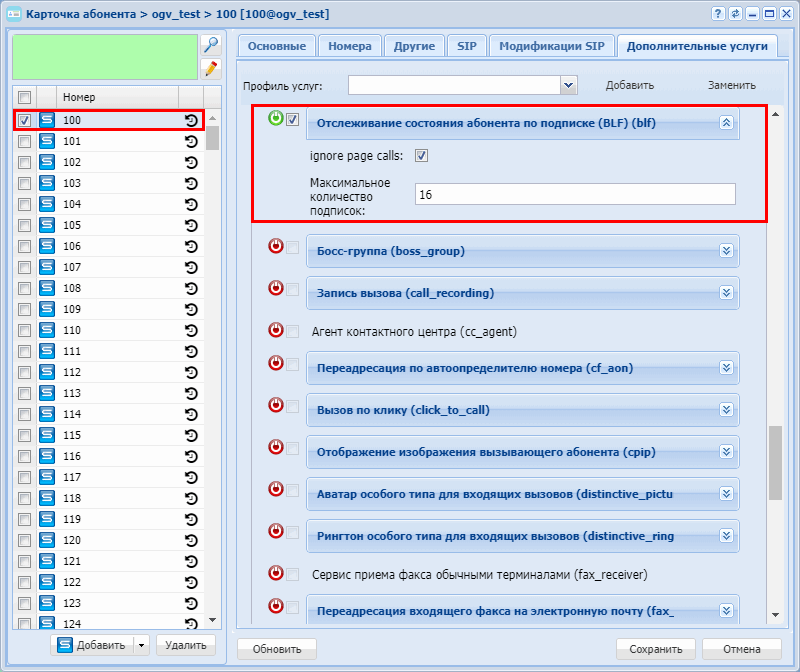Click the Максимальное количество подписок field

(x=574, y=194)
